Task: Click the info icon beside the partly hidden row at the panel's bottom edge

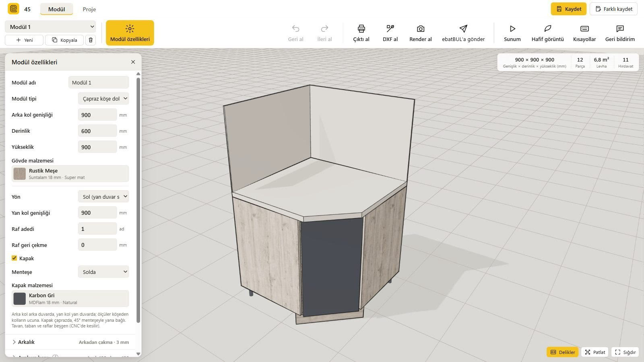Action: click(x=56, y=357)
